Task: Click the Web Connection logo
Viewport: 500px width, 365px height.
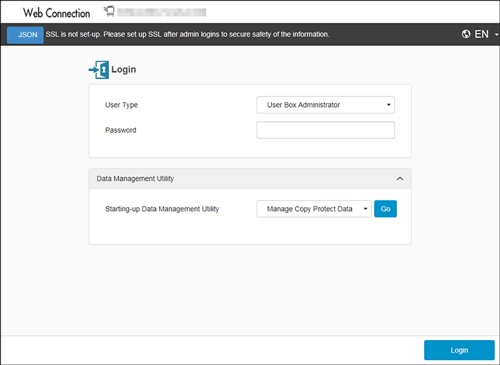Action: tap(57, 13)
